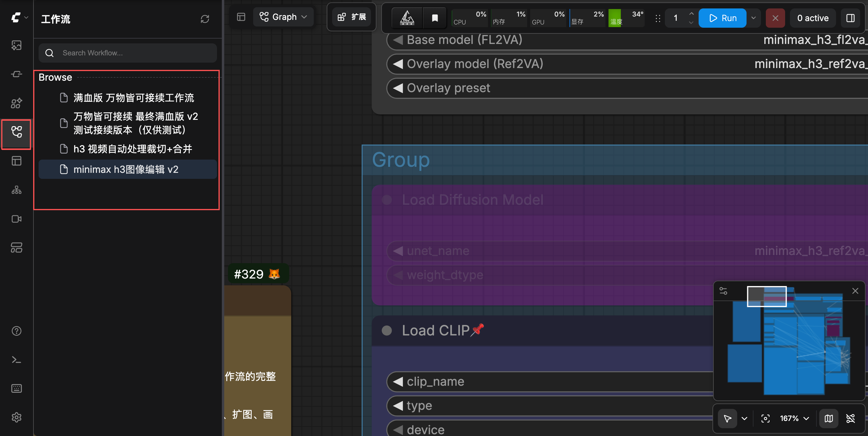Open the 0 active queue button
Image resolution: width=868 pixels, height=436 pixels.
(813, 18)
